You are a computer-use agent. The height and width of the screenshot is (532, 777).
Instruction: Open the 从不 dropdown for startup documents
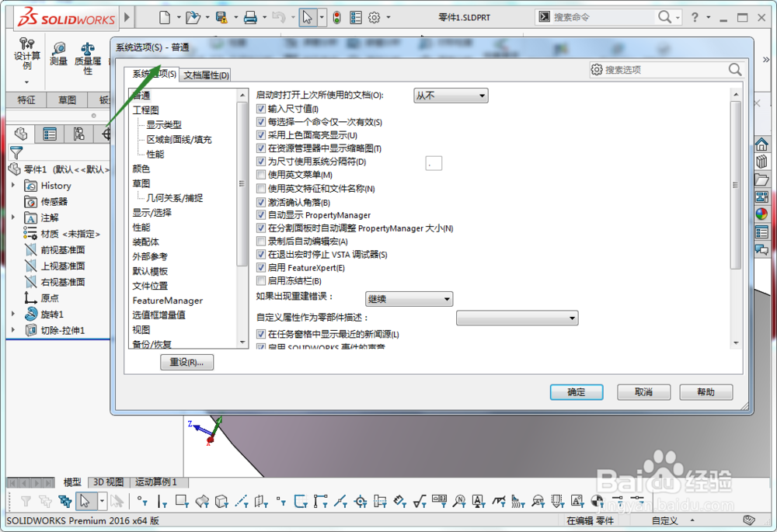coord(450,95)
